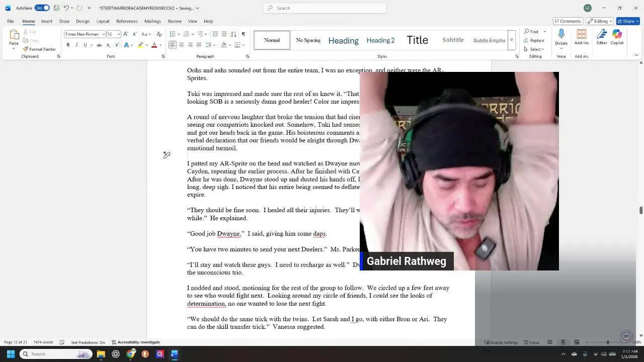Switch to the Review tab

(x=175, y=21)
